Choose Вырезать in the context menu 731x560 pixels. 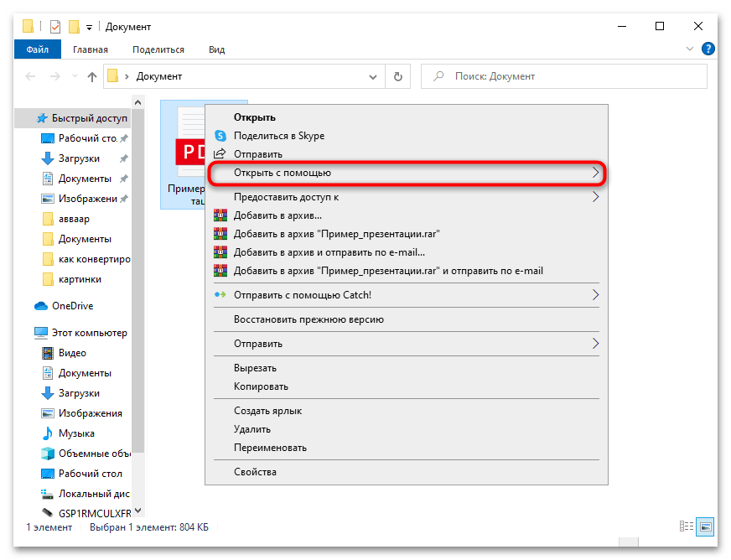[407, 368]
